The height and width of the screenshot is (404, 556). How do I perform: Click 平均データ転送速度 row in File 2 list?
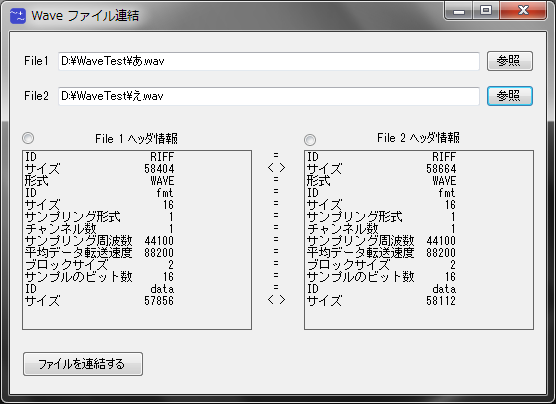click(x=381, y=253)
